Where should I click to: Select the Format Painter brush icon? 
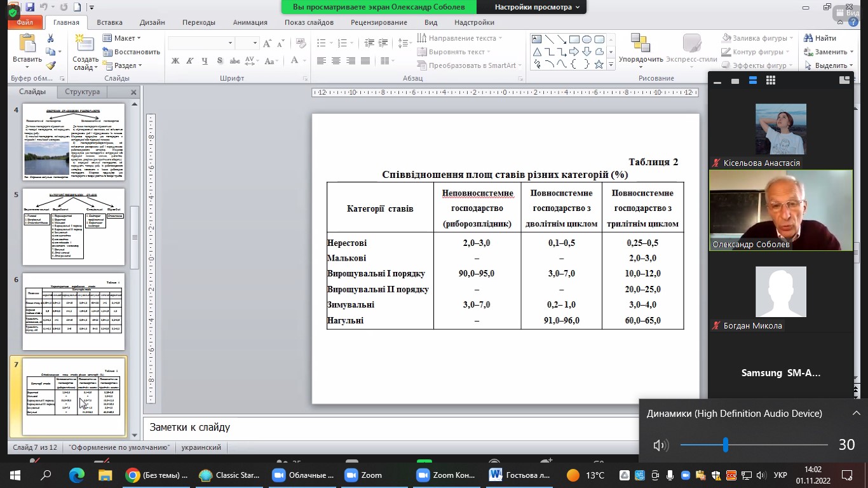pyautogui.click(x=51, y=65)
